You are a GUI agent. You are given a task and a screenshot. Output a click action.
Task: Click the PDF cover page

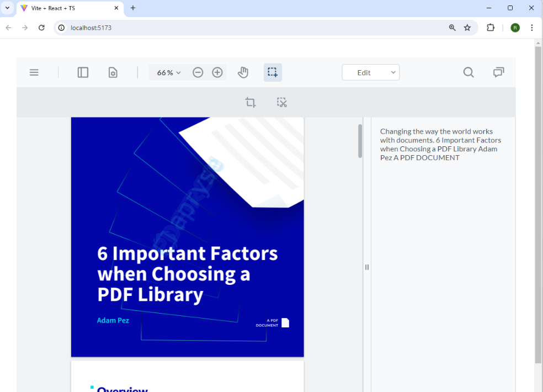[188, 237]
